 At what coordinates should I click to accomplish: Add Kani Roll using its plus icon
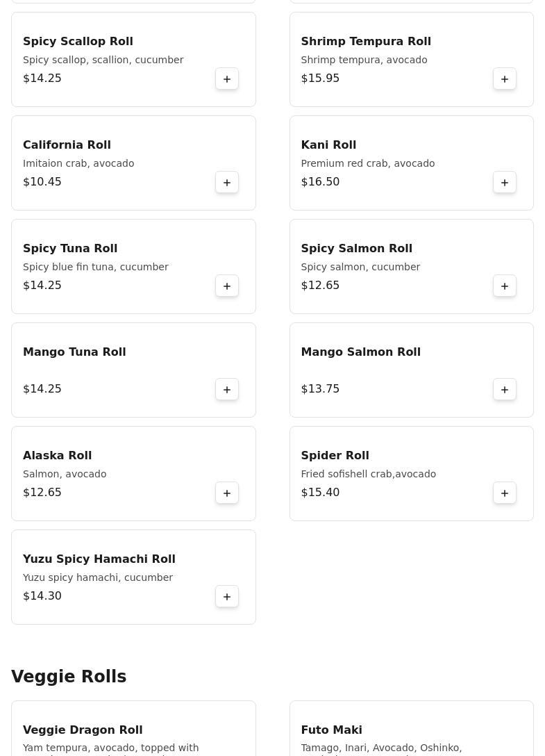pos(505,183)
